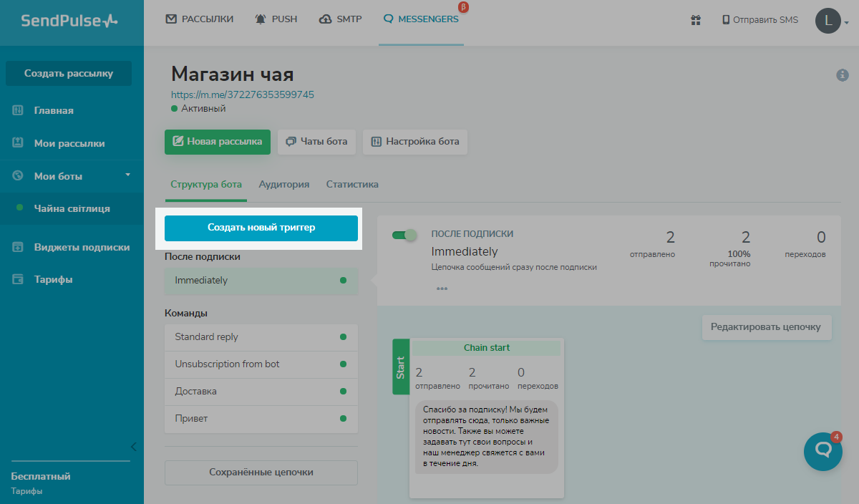The height and width of the screenshot is (504, 859).
Task: Open the PUSH section in top menu
Action: pos(276,19)
